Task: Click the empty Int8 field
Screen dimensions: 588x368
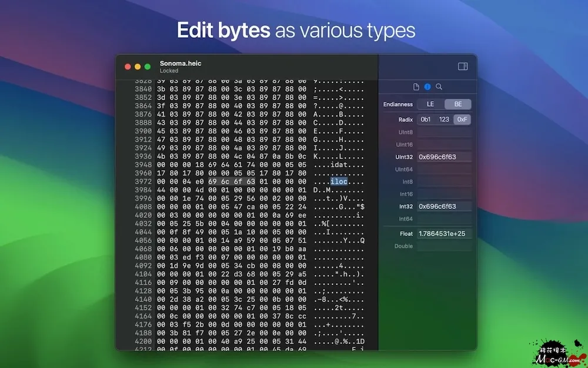Action: 445,182
